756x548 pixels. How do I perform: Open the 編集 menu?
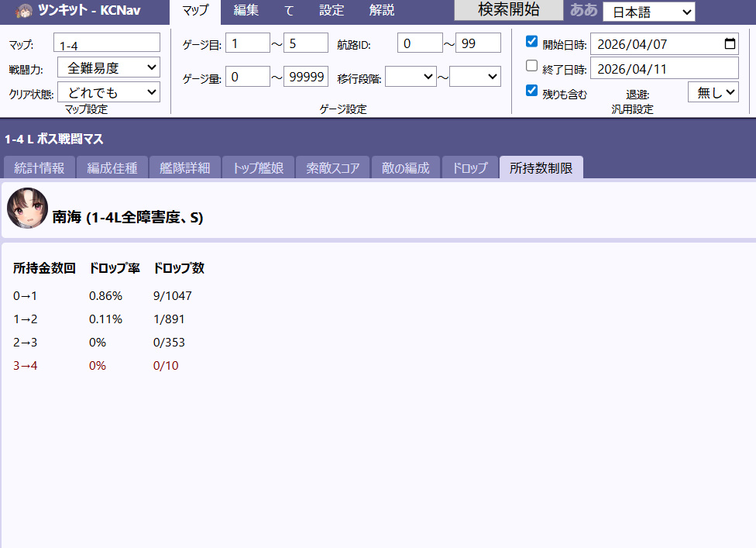tap(246, 11)
